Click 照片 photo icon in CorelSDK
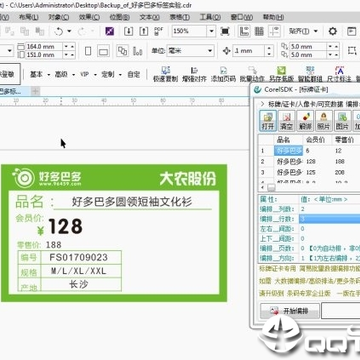Viewport: 360px width, 360px height. (x=324, y=121)
